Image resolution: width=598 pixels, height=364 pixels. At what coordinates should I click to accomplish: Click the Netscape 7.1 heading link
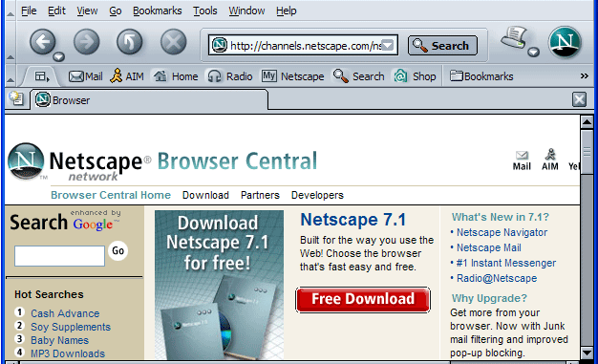click(353, 220)
